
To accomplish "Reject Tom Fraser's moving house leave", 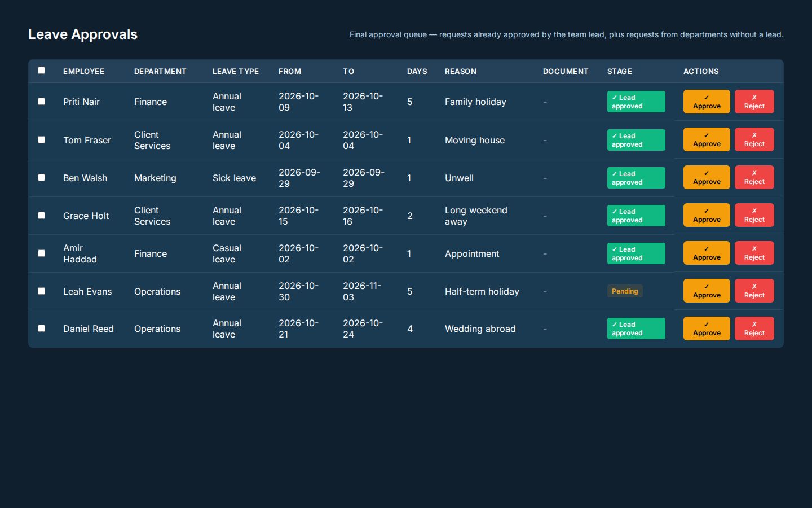I will tap(754, 139).
